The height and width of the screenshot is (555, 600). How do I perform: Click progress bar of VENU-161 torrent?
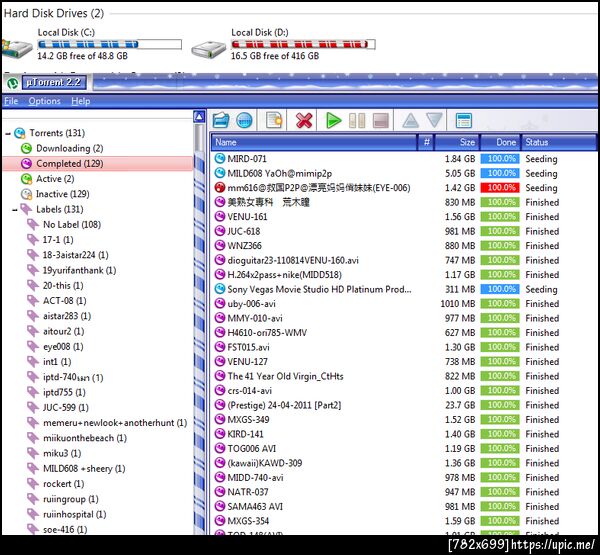[500, 217]
